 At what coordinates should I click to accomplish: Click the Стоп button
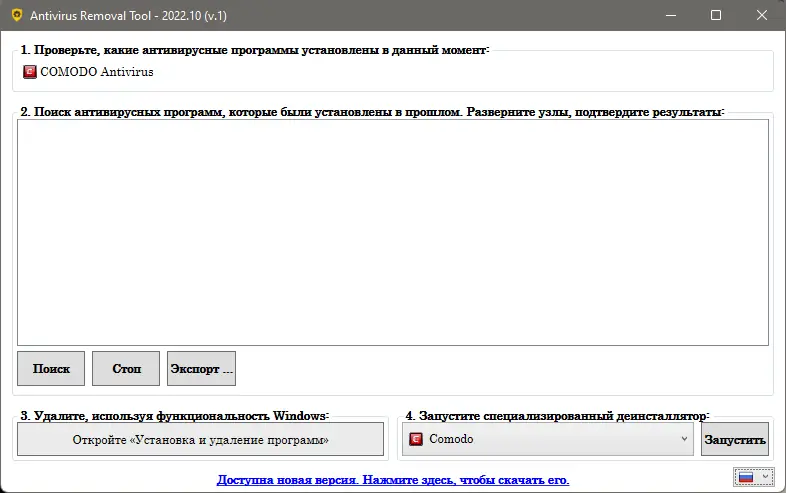click(x=126, y=369)
